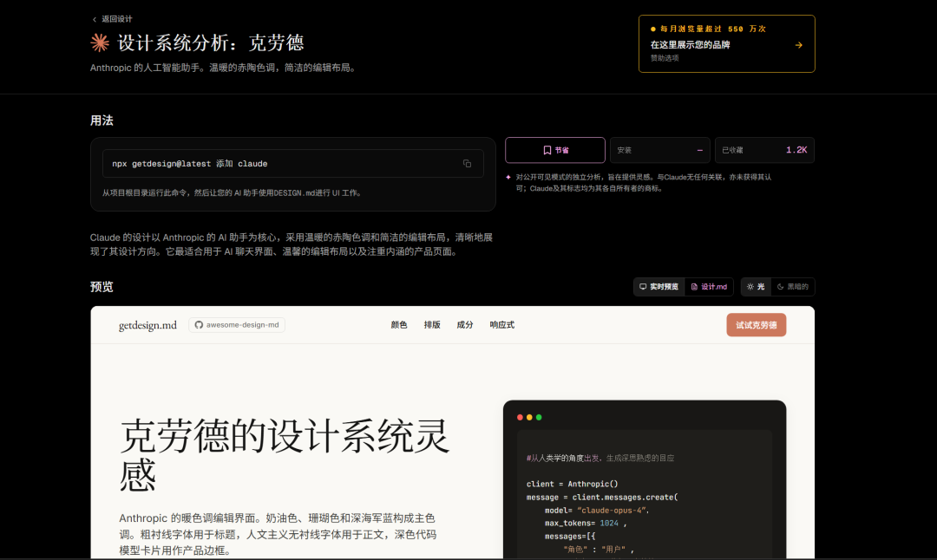Click the 每月浏览量超过 550 万次 text
This screenshot has height=560, width=937.
[x=713, y=29]
